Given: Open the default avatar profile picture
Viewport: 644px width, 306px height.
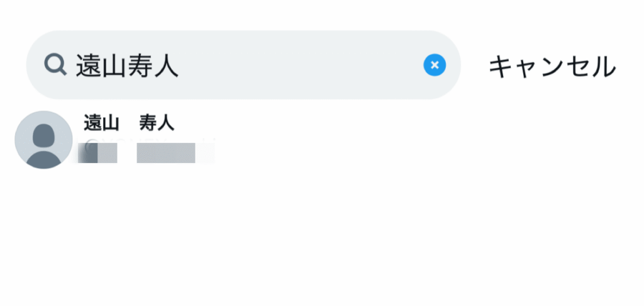Looking at the screenshot, I should coord(43,140).
